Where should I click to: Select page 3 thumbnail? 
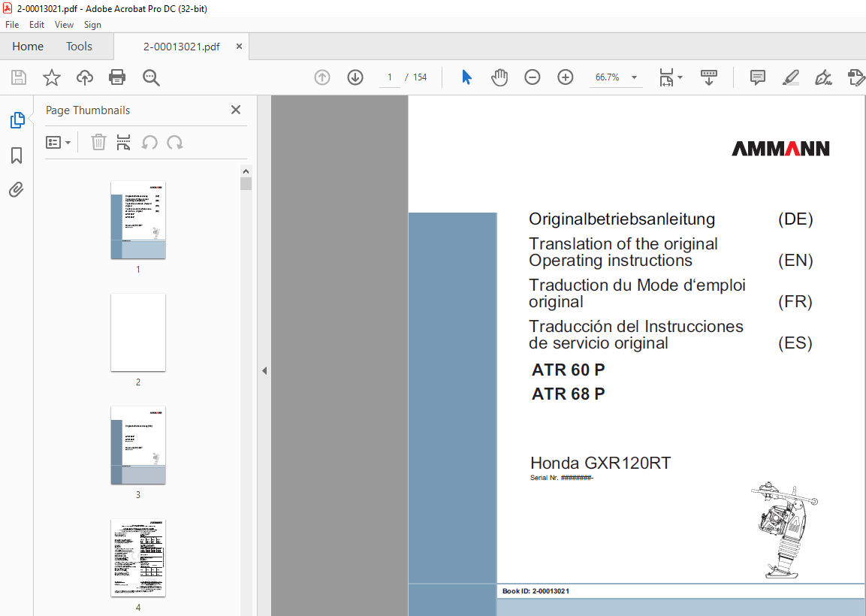[138, 445]
